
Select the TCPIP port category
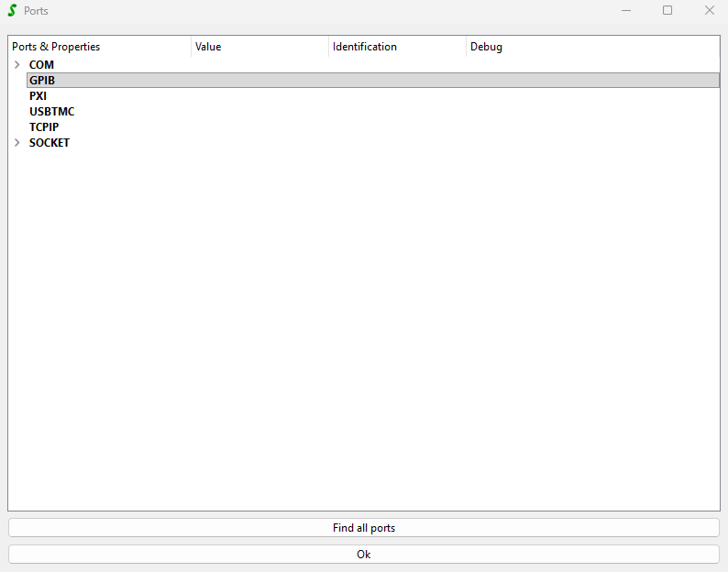click(44, 127)
